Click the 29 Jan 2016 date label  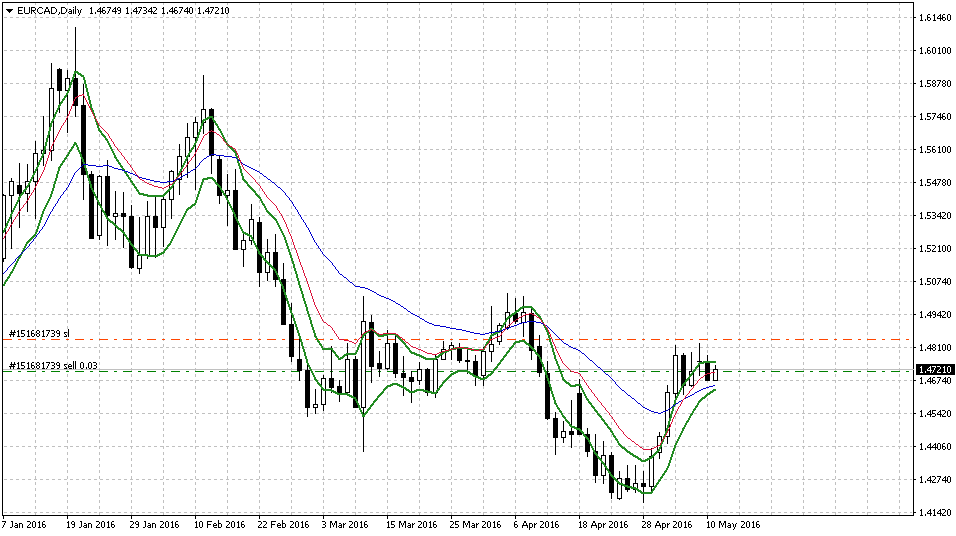point(154,524)
